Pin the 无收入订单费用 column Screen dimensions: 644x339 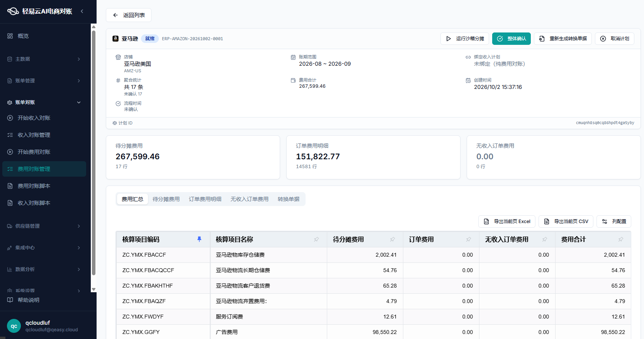tap(545, 239)
